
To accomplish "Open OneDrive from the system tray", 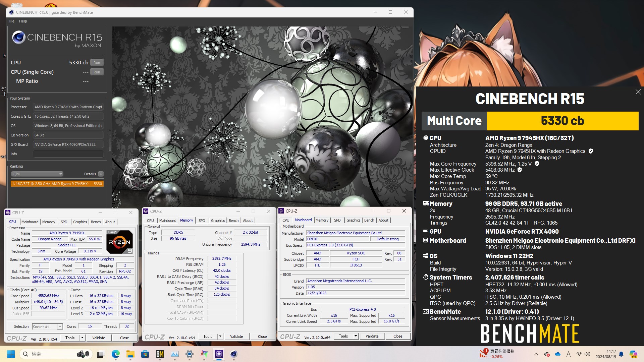I will coord(558,354).
